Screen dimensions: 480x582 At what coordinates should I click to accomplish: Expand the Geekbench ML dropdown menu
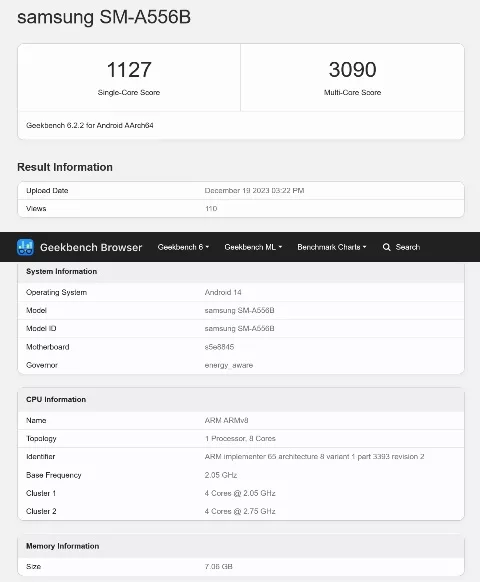[x=253, y=247]
